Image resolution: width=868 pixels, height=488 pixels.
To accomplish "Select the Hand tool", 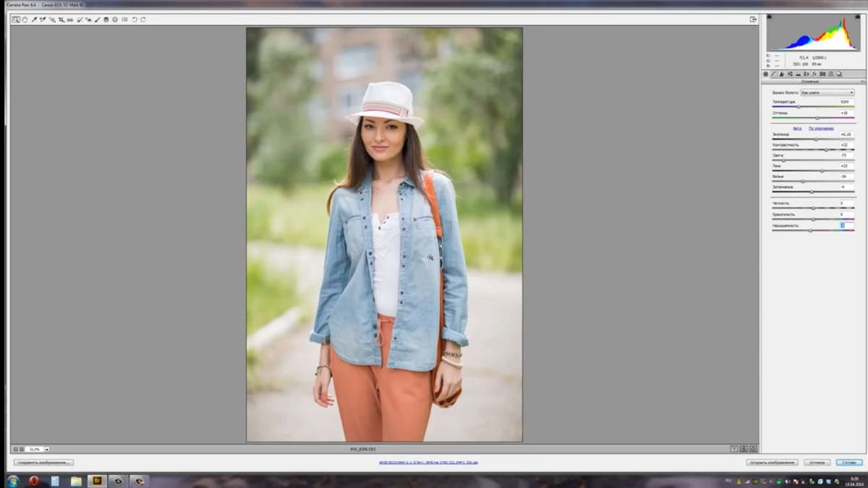I will [x=25, y=20].
